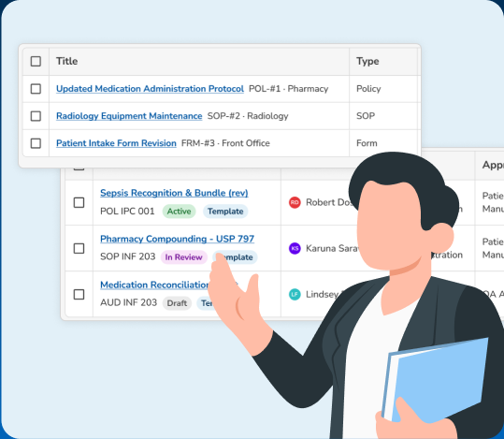Screen dimensions: 504x439
Task: Open Sepsis Recognition & Bundle (rev) link
Action: pyautogui.click(x=174, y=193)
